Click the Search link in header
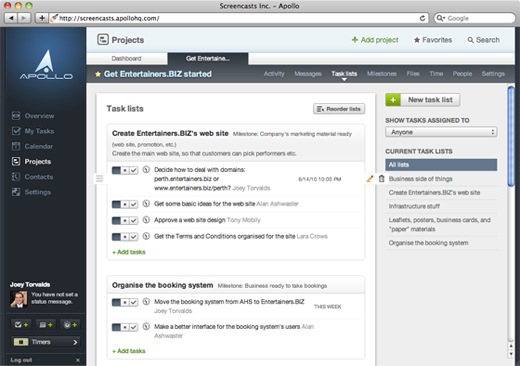This screenshot has width=520, height=366. coord(483,40)
